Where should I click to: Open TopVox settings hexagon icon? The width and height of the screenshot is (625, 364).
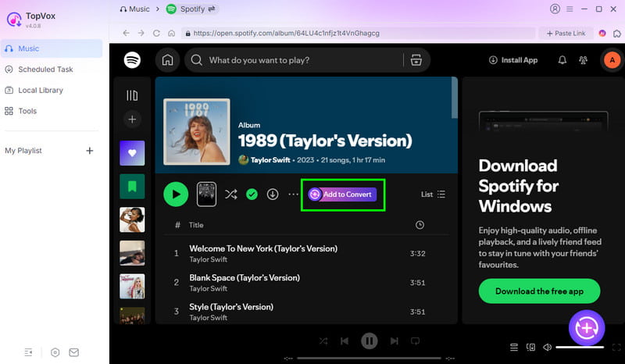tap(55, 352)
